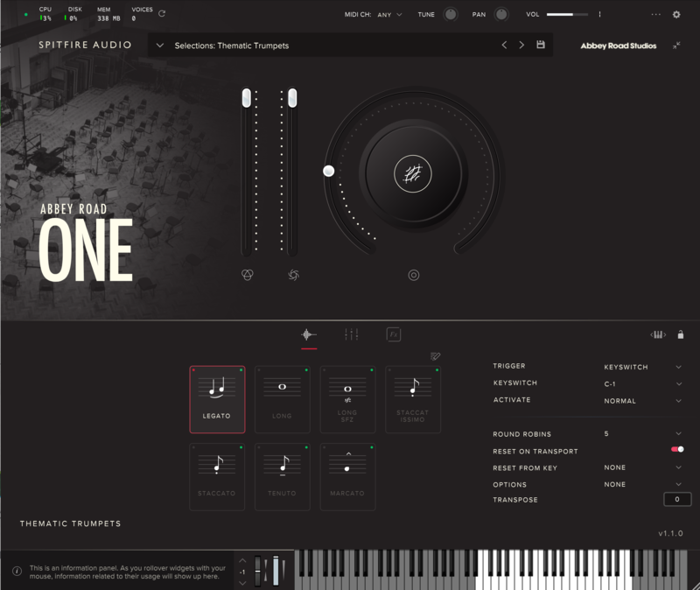The image size is (700, 590).
Task: Click the Transpose value field
Action: (x=677, y=499)
